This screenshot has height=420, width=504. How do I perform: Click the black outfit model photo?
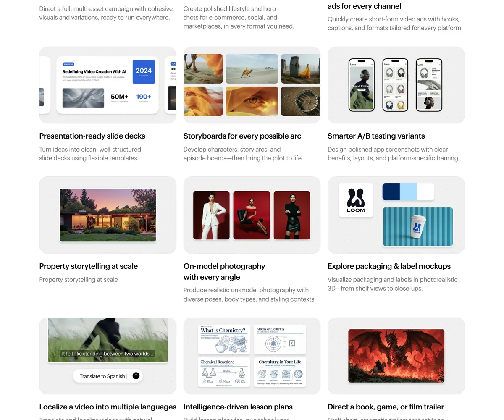click(292, 215)
